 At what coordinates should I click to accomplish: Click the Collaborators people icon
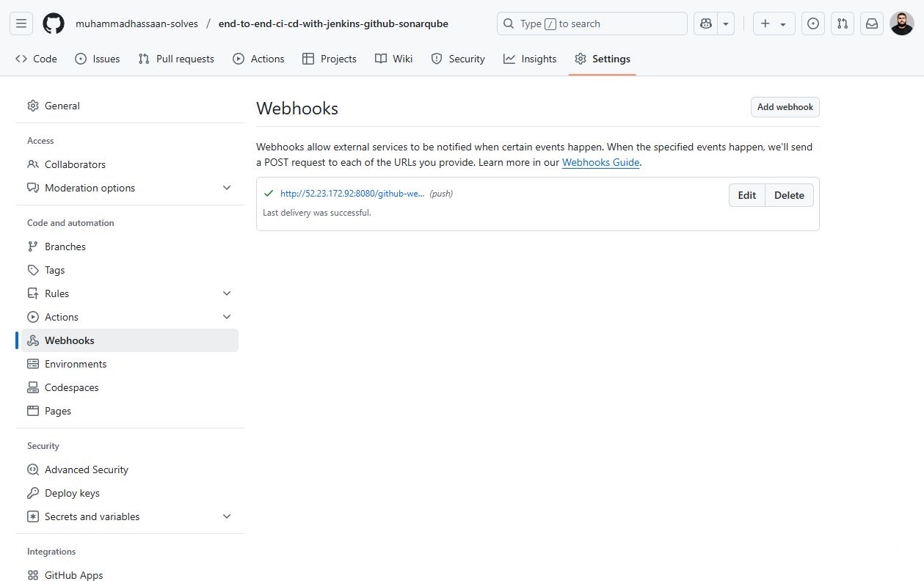point(33,164)
